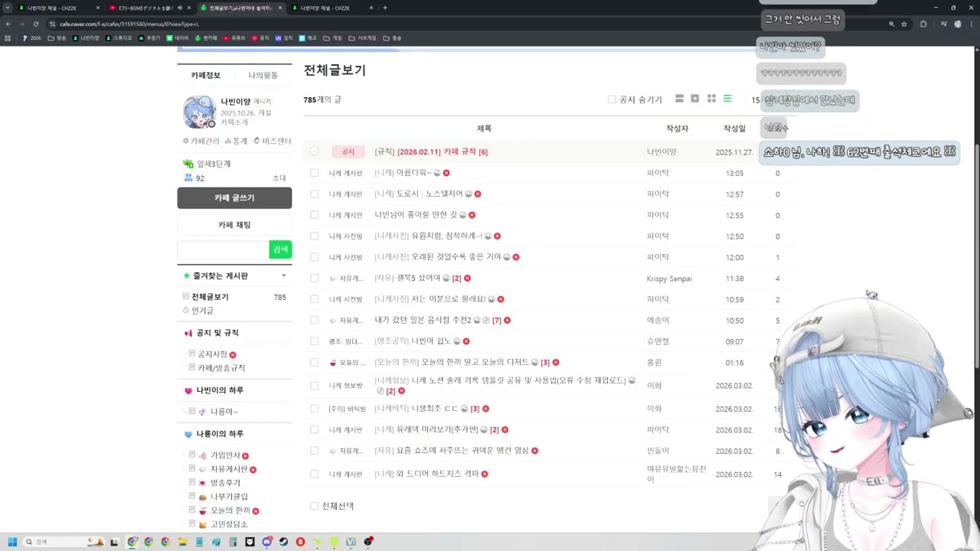Viewport: 980px width, 551px height.
Task: Check the box for 아름다워~ post
Action: tap(314, 173)
